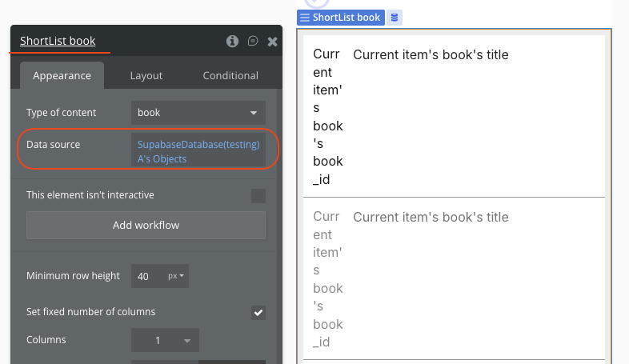The height and width of the screenshot is (364, 629).
Task: Click the info icon in panel header
Action: [x=233, y=41]
